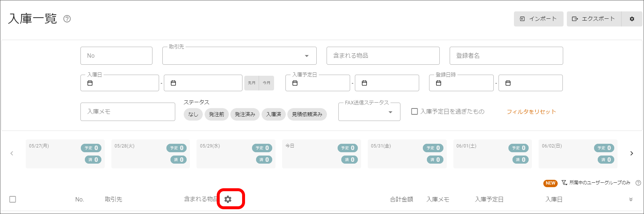
Task: Click フィルタをリセット link
Action: 531,112
